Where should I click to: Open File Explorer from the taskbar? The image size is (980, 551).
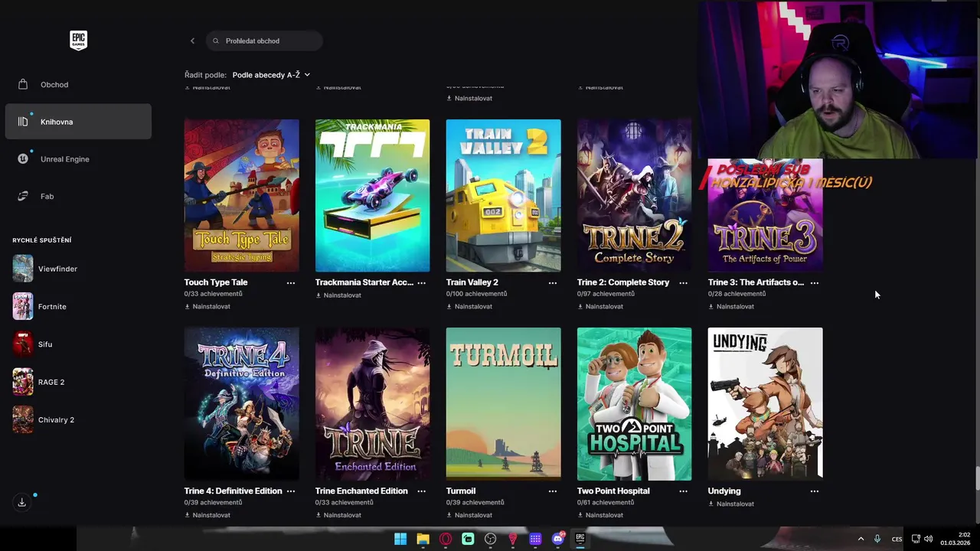coord(423,539)
